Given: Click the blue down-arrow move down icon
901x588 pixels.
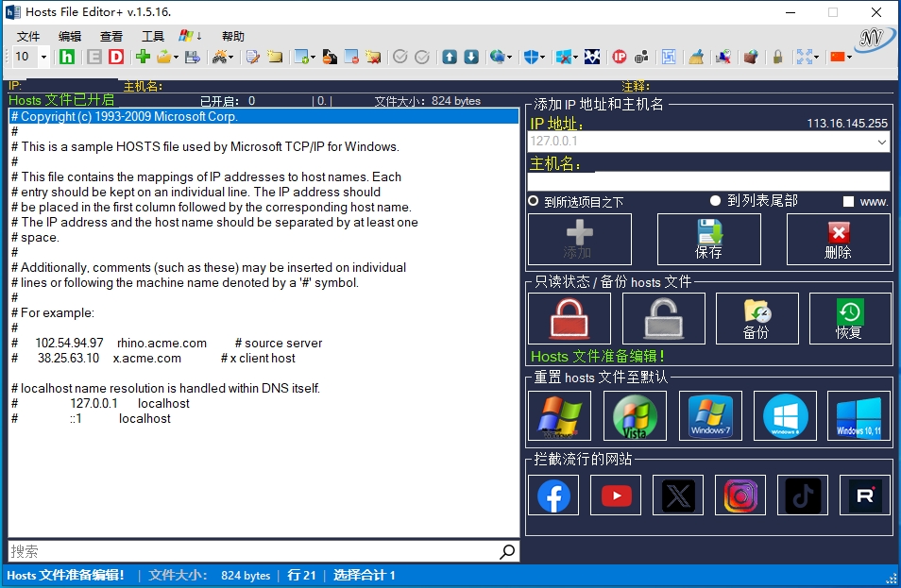Looking at the screenshot, I should [471, 57].
